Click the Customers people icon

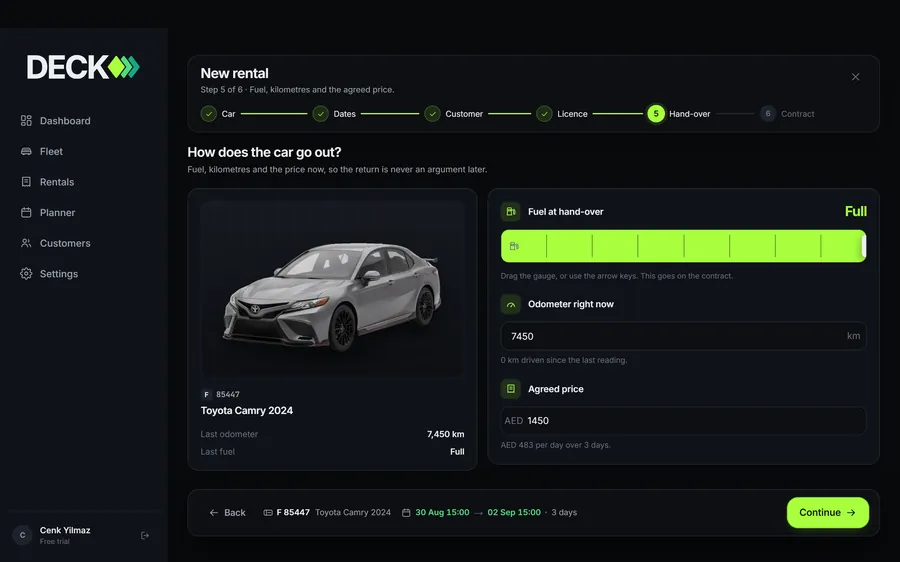[26, 243]
